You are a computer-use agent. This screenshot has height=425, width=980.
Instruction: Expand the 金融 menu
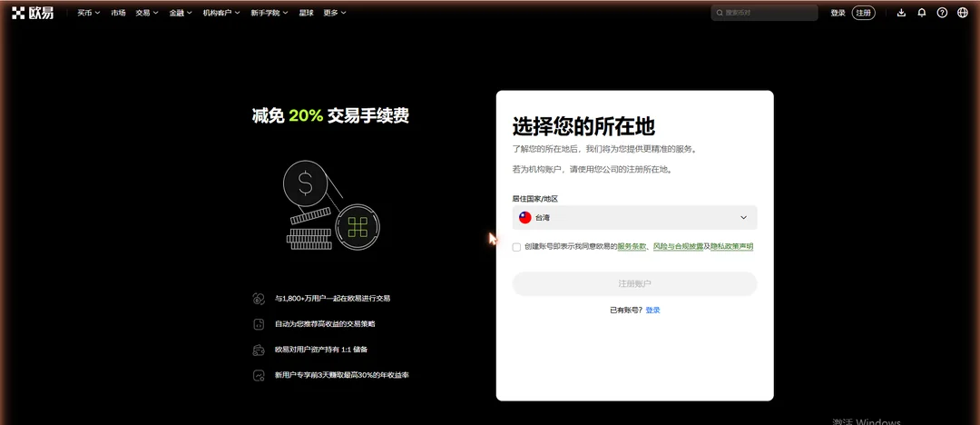[x=181, y=13]
